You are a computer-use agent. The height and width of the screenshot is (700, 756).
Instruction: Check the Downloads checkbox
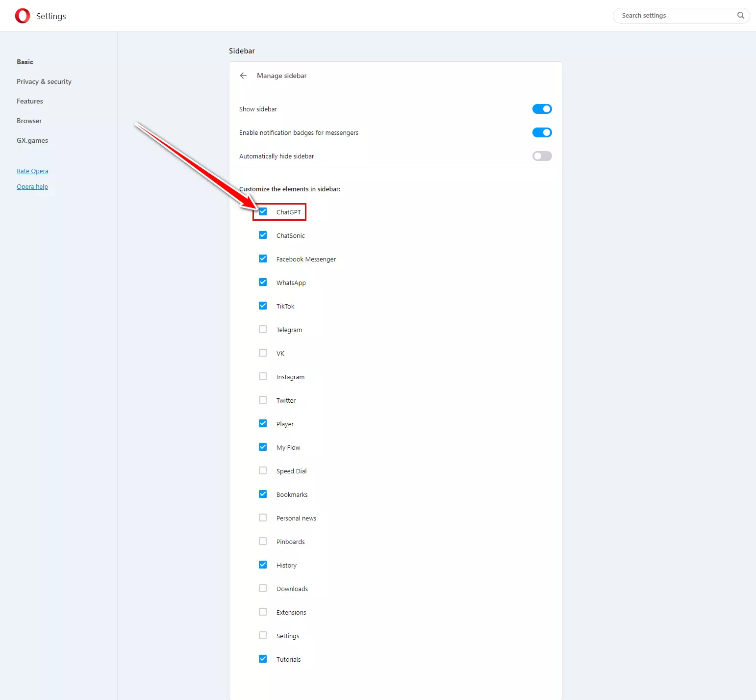click(263, 588)
